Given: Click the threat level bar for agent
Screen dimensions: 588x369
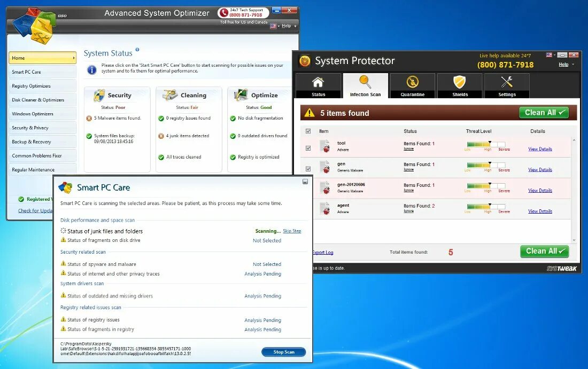Looking at the screenshot, I should pyautogui.click(x=486, y=207).
